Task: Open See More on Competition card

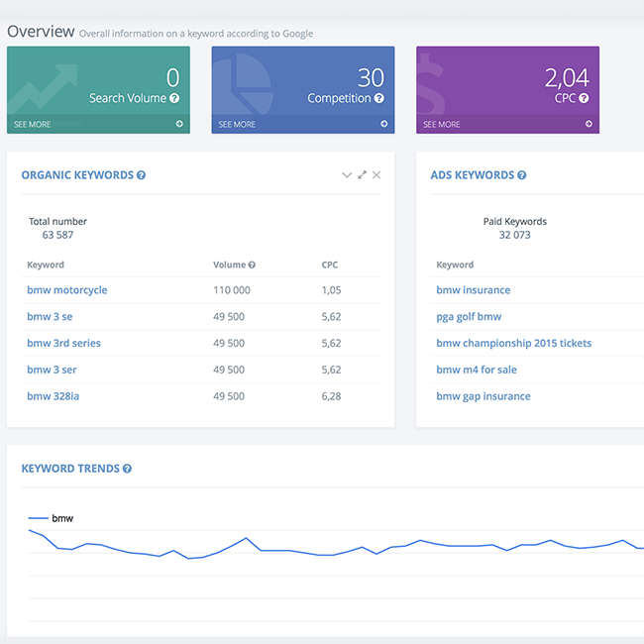Action: pos(237,125)
